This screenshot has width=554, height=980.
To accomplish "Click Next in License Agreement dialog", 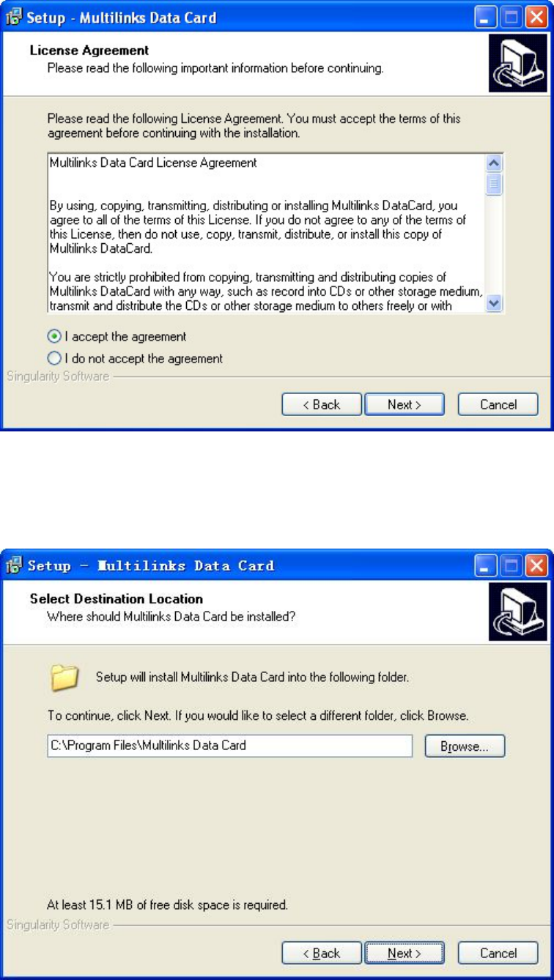I will [405, 404].
